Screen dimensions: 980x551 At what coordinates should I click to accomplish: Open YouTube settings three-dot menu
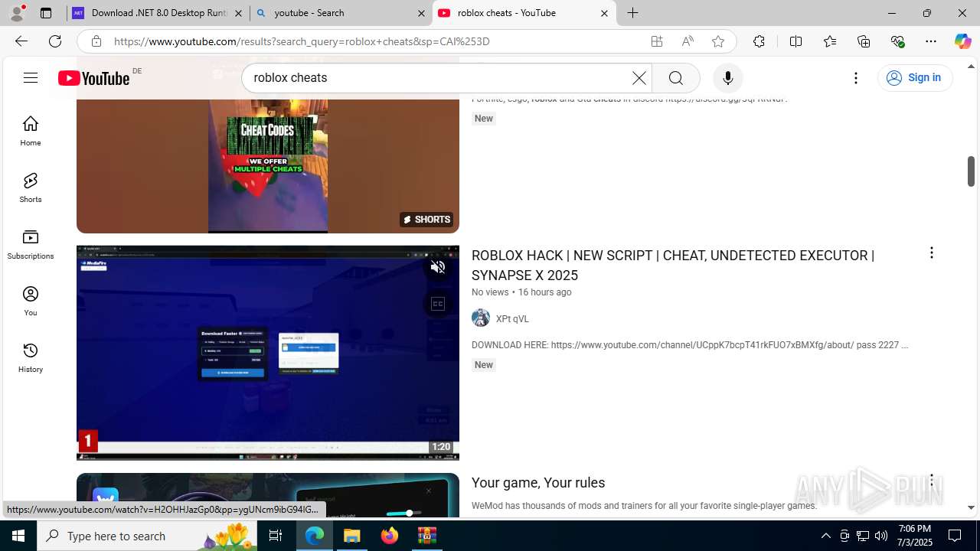click(x=856, y=78)
